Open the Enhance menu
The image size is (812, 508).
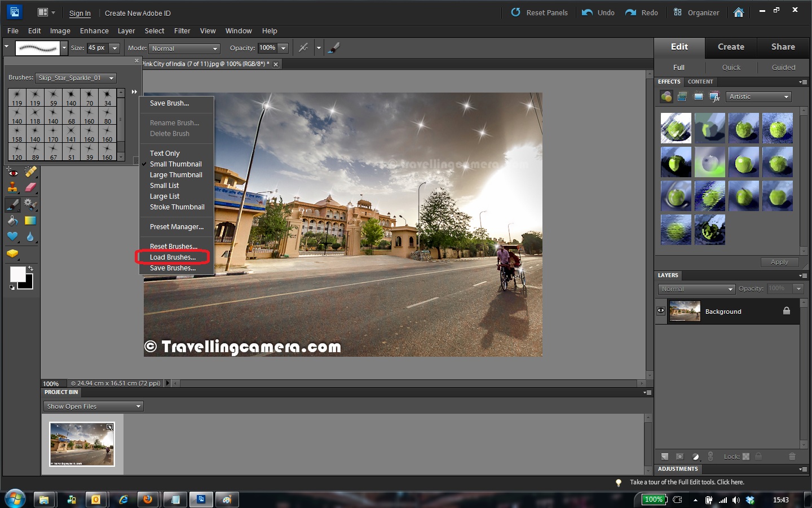tap(94, 31)
